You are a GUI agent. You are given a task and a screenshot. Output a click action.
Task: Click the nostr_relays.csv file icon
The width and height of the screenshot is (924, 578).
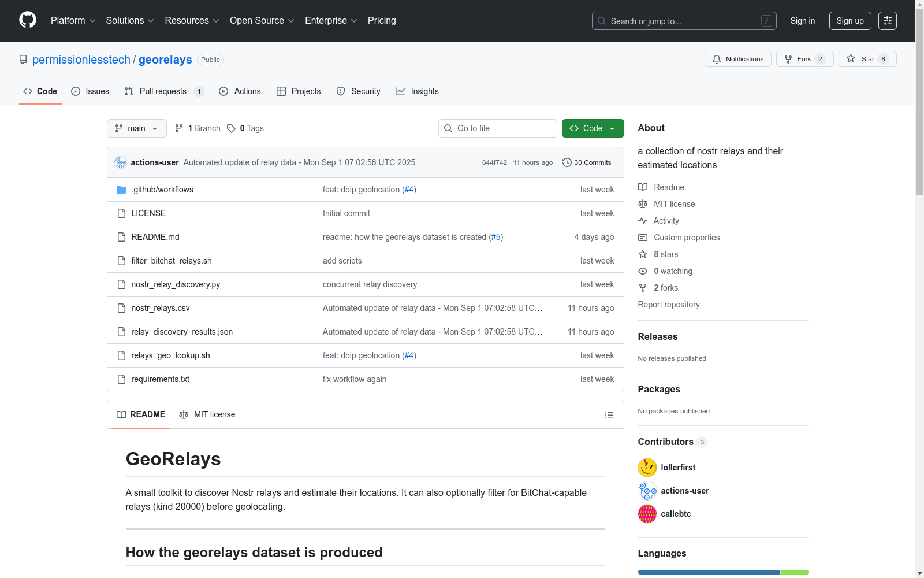[x=121, y=308]
